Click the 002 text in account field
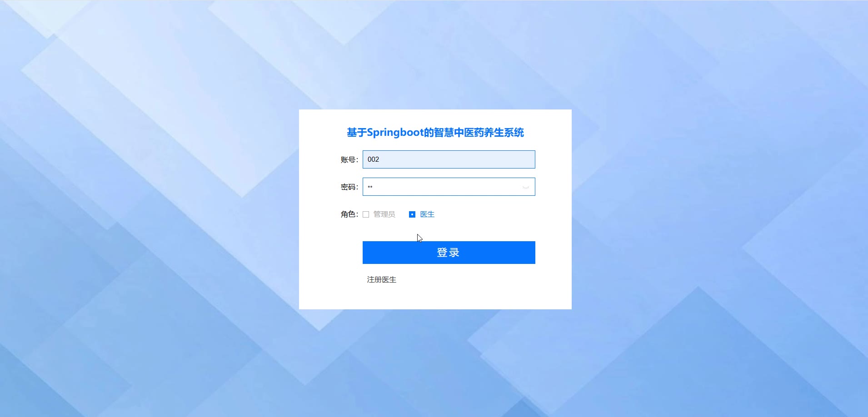This screenshot has height=417, width=868. click(x=373, y=159)
